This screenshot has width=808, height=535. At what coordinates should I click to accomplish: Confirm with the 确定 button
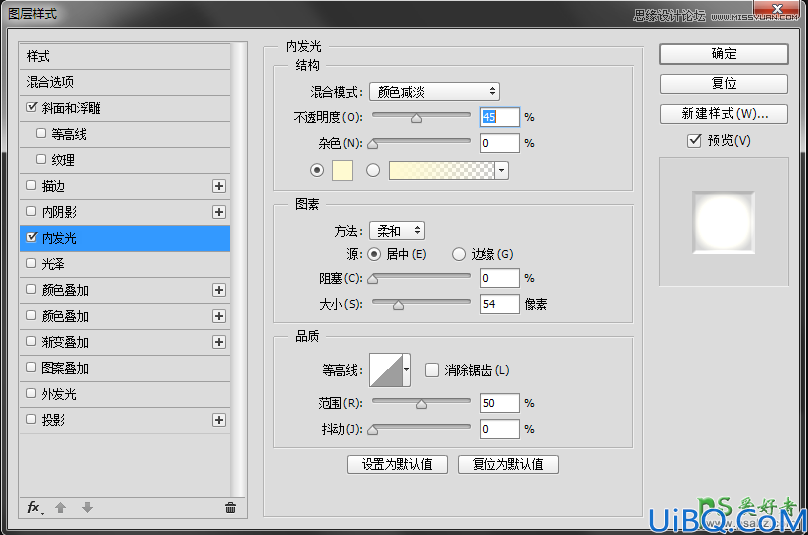pyautogui.click(x=723, y=54)
